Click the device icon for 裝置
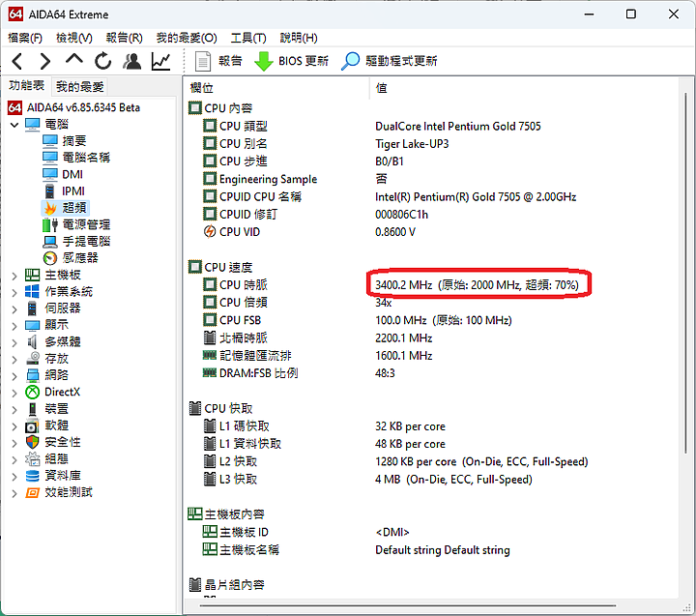696x616 pixels. (33, 409)
